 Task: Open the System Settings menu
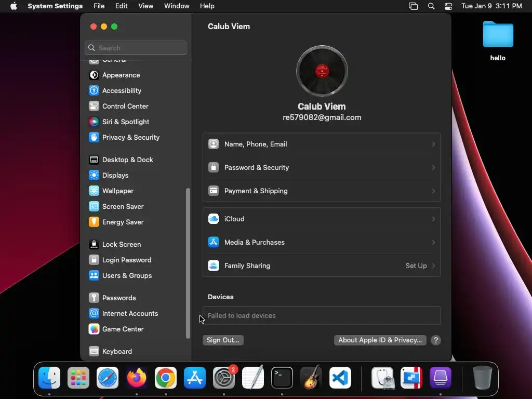click(x=55, y=6)
